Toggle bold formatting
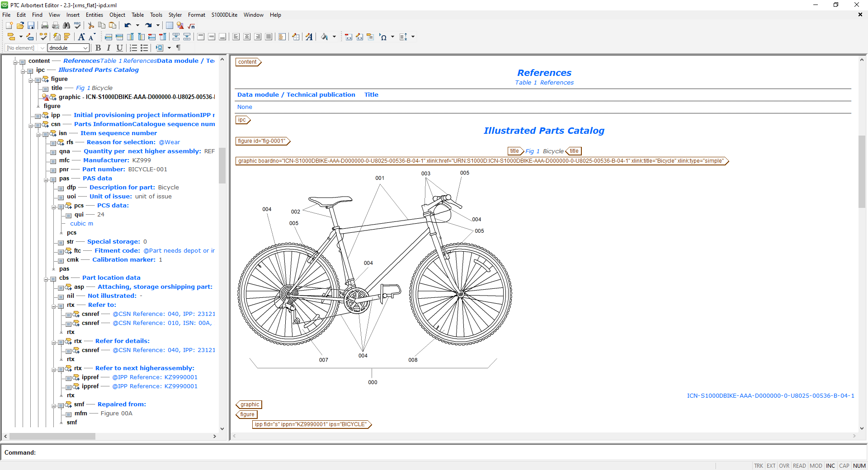Screen dimensions: 868x470 coord(98,48)
